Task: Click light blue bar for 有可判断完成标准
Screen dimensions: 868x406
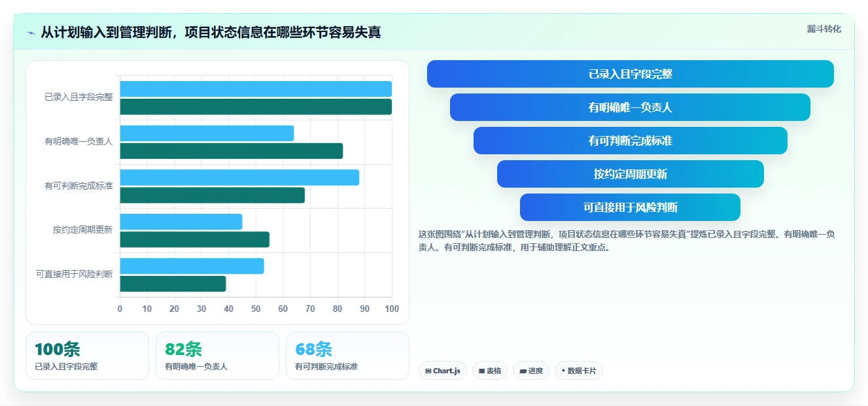Action: [x=239, y=177]
